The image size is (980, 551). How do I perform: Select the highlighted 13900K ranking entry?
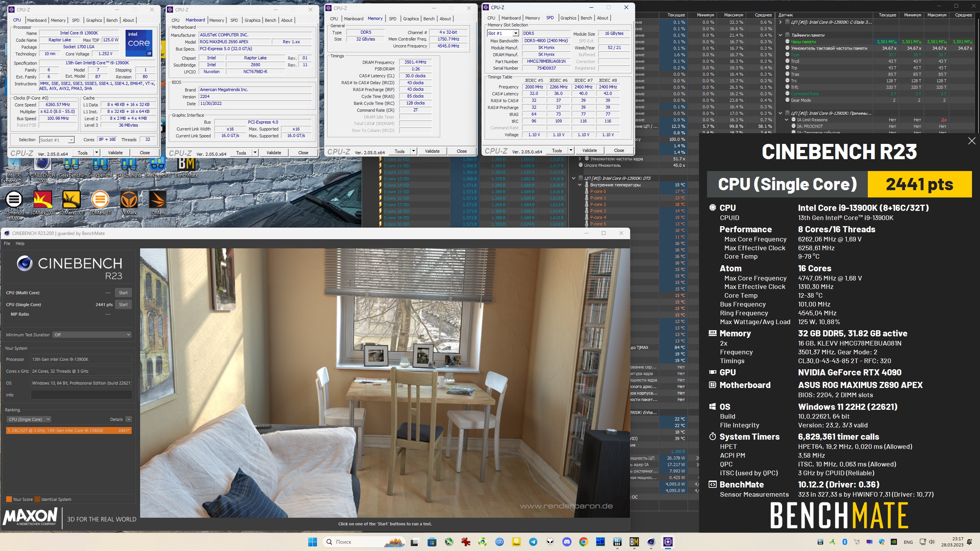click(x=69, y=430)
